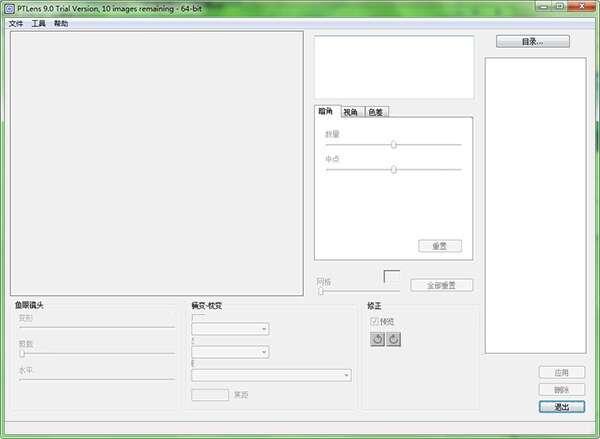The height and width of the screenshot is (439, 600).
Task: Open the middle dropdown under 桶变-枕变
Action: click(x=230, y=352)
